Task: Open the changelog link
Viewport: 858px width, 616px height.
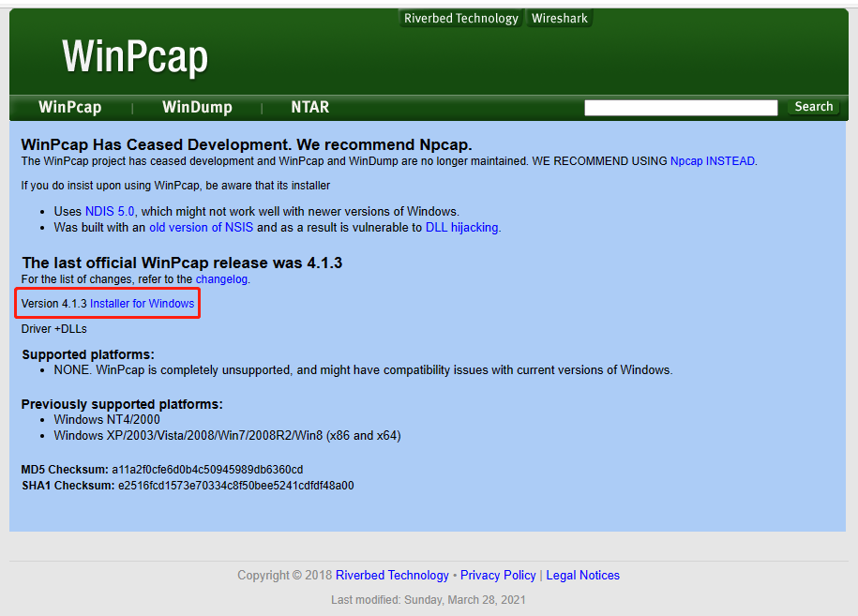Action: click(221, 279)
